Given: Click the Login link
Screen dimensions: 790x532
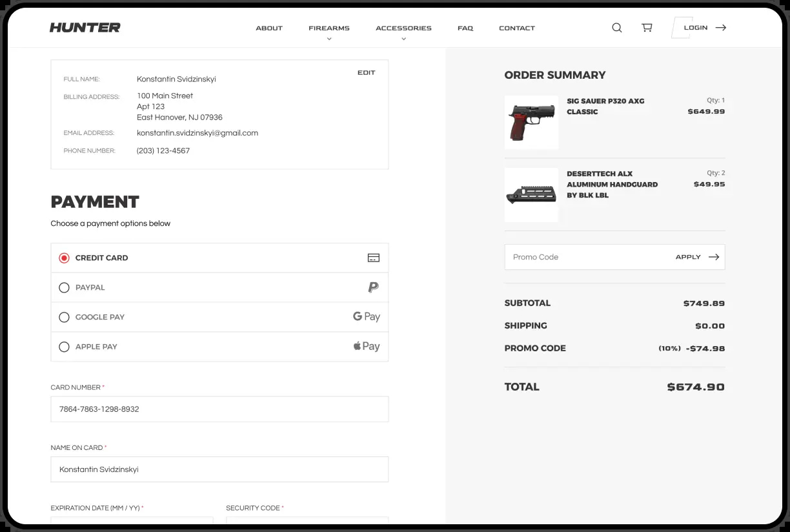Looking at the screenshot, I should [696, 28].
